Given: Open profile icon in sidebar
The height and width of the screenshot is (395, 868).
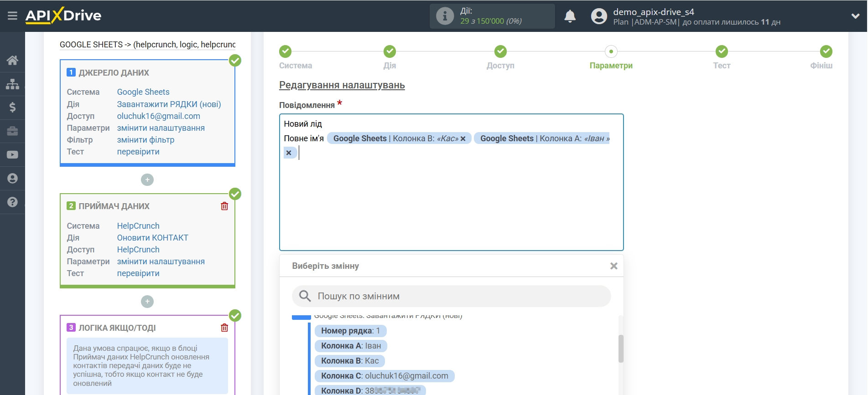Looking at the screenshot, I should pyautogui.click(x=12, y=179).
